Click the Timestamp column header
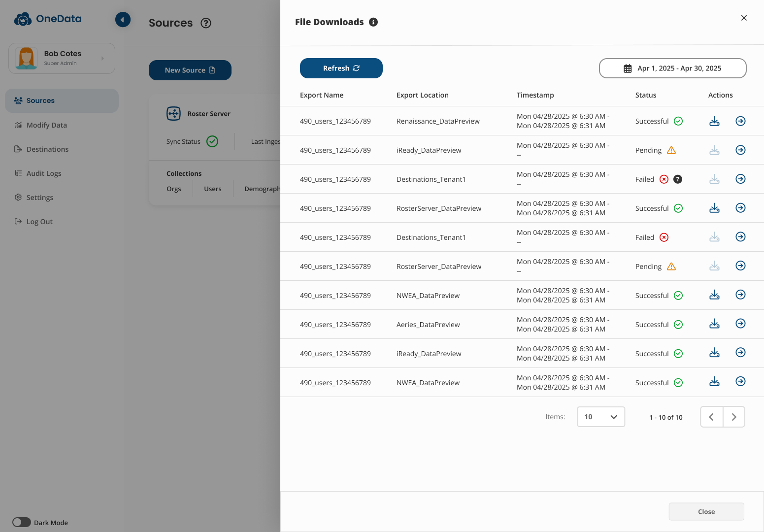Viewport: 764px width, 532px height. (535, 95)
